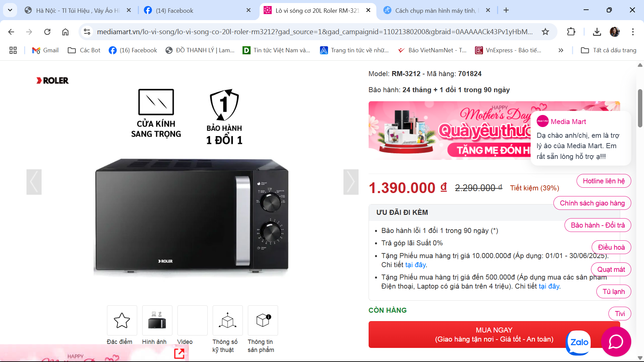Bookmark this page with the star icon
Image resolution: width=644 pixels, height=362 pixels.
pyautogui.click(x=545, y=32)
